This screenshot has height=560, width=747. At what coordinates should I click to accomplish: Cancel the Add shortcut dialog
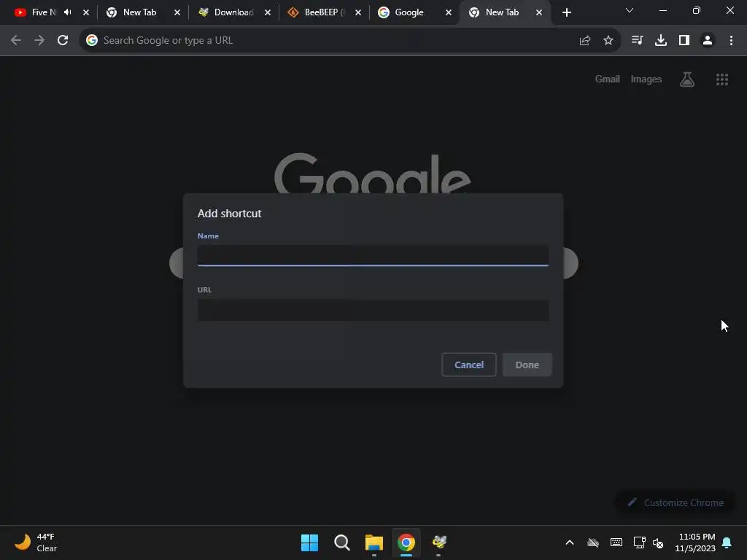click(x=469, y=365)
